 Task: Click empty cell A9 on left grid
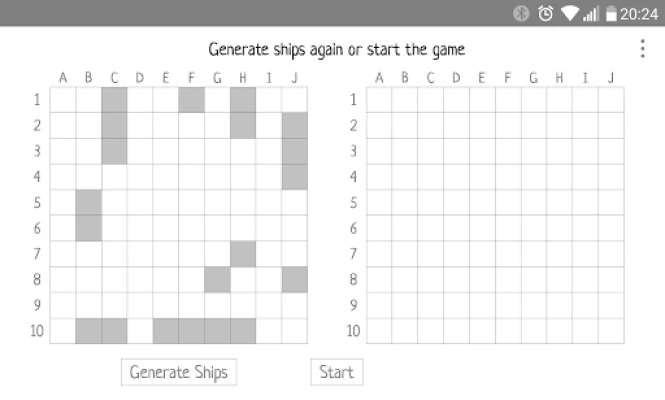[63, 305]
